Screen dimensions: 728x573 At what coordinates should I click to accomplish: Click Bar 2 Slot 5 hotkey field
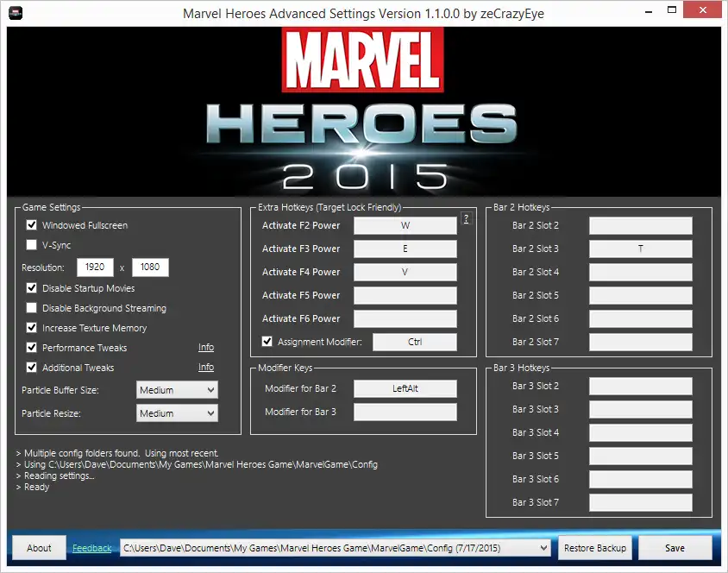pos(641,295)
